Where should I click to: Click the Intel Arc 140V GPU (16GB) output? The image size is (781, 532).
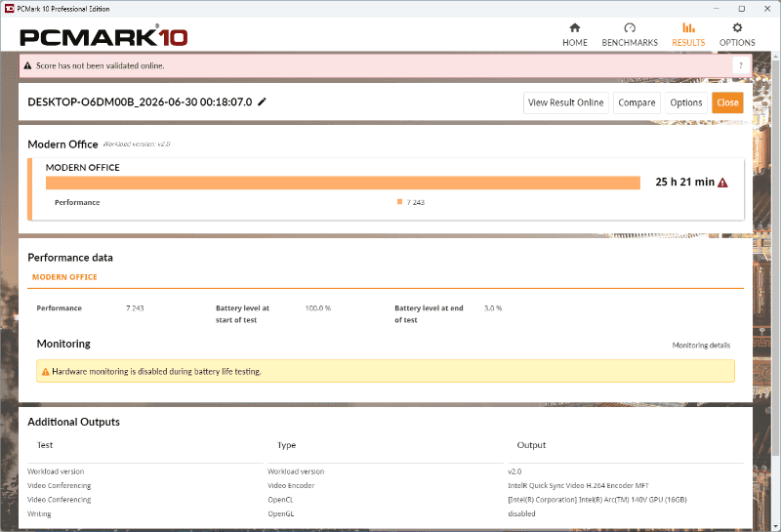pyautogui.click(x=597, y=500)
